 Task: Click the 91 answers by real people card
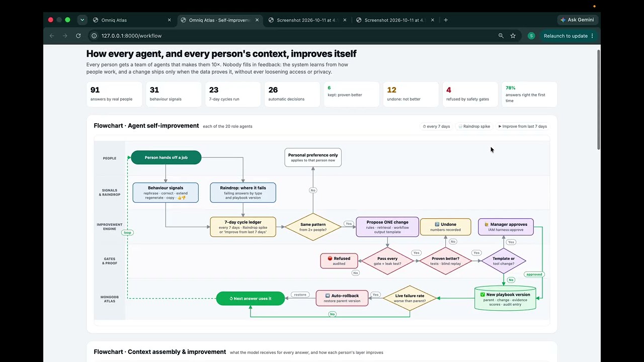coord(114,94)
